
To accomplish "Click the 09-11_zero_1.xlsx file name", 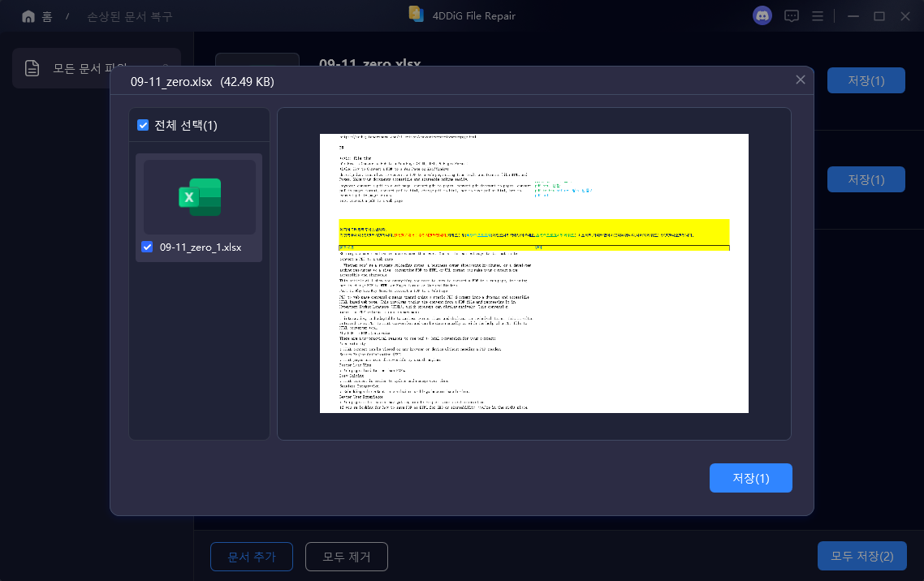I will tap(201, 247).
